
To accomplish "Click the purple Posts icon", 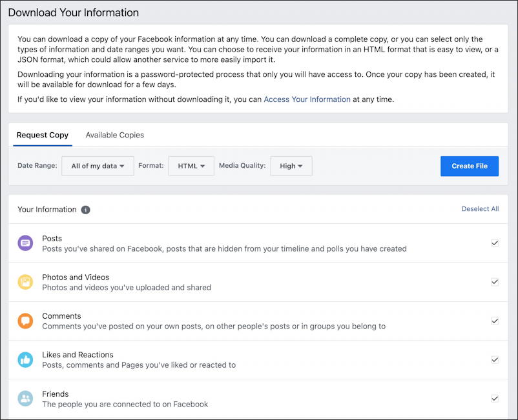I will 25,243.
